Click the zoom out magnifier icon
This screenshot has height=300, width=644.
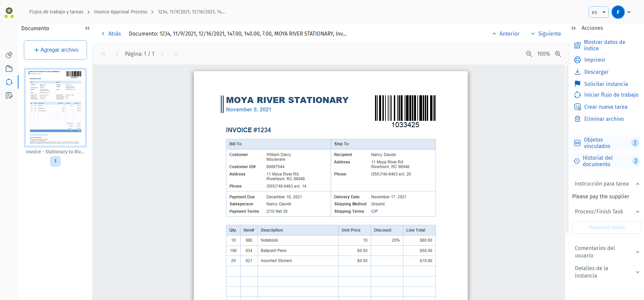point(529,54)
